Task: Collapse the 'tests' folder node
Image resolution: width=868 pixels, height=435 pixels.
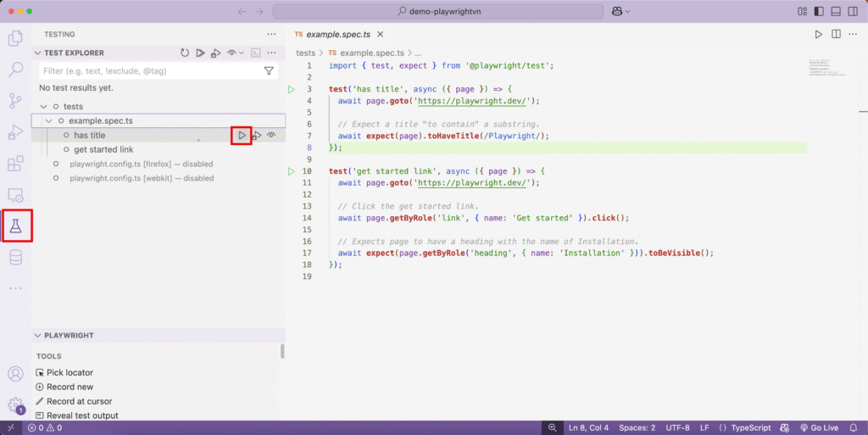Action: click(x=44, y=106)
